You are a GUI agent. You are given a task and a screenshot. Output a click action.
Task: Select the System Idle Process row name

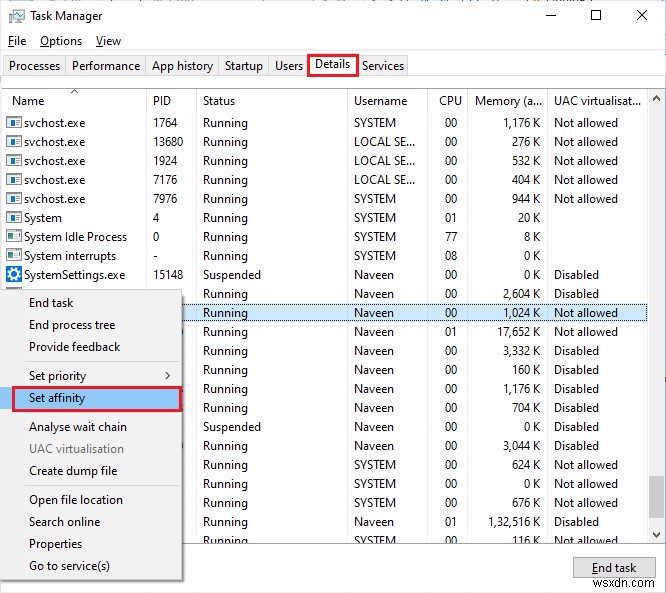tap(75, 237)
